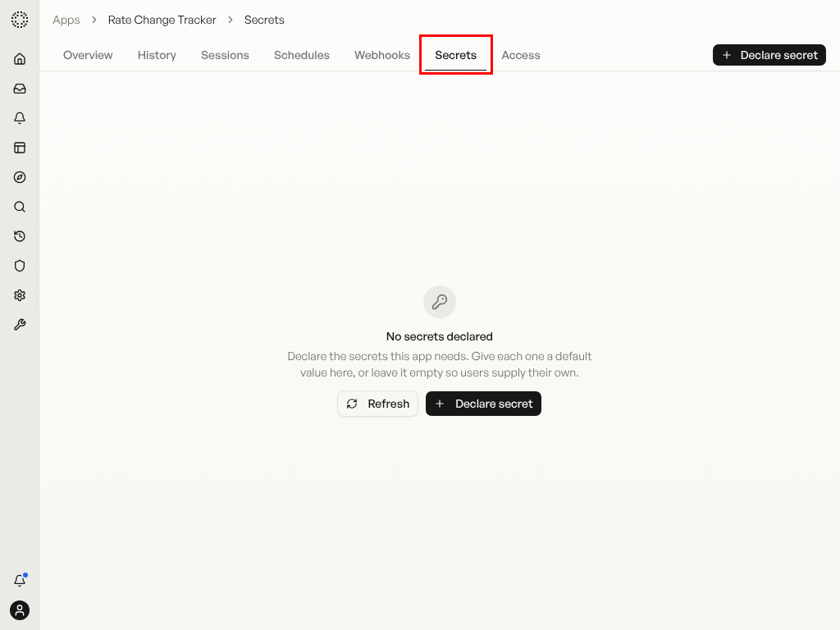Open the wrench tools icon

click(x=20, y=325)
